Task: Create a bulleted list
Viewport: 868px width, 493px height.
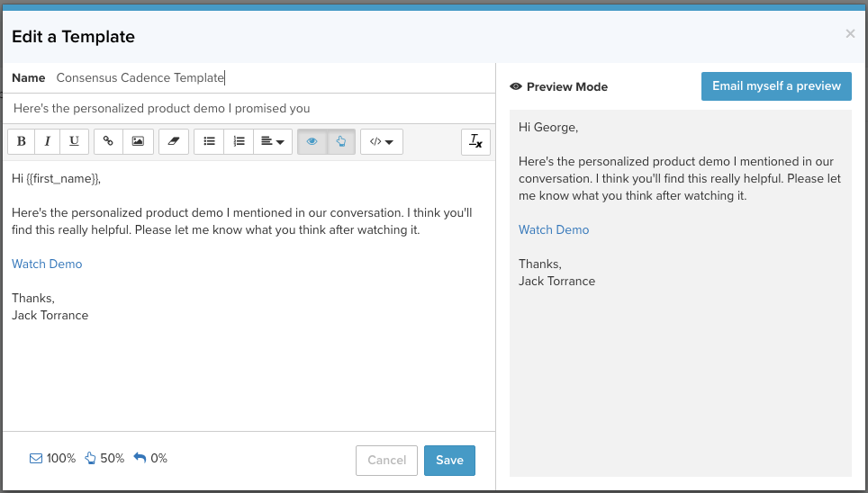Action: (209, 142)
